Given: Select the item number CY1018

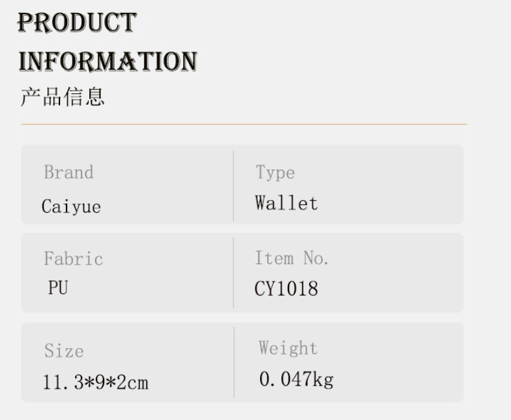Looking at the screenshot, I should [286, 289].
